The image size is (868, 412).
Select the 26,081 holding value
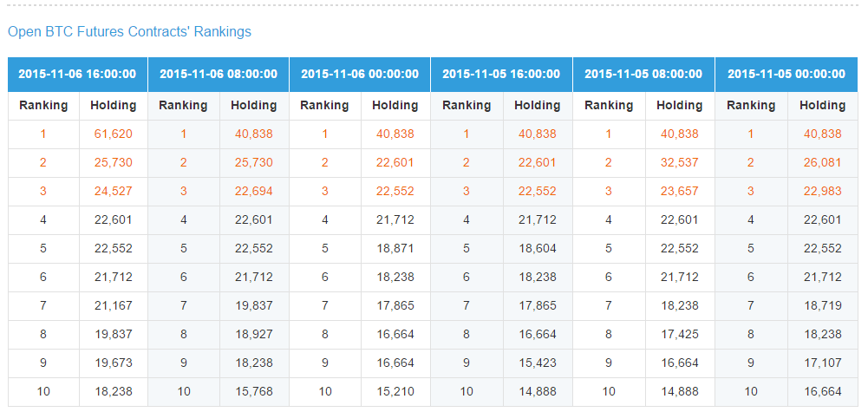pos(823,163)
